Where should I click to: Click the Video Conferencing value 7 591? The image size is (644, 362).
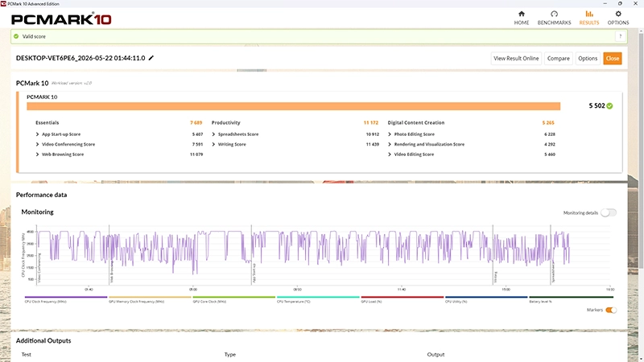tap(197, 145)
